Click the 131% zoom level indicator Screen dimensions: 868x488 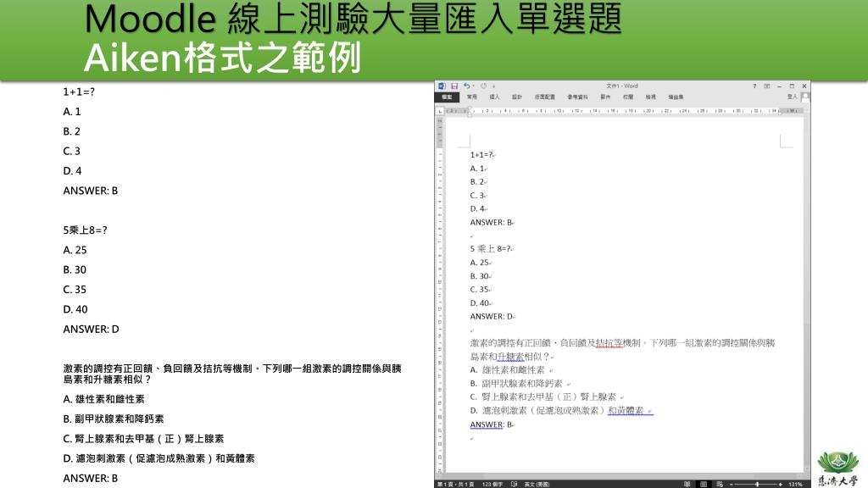[795, 484]
